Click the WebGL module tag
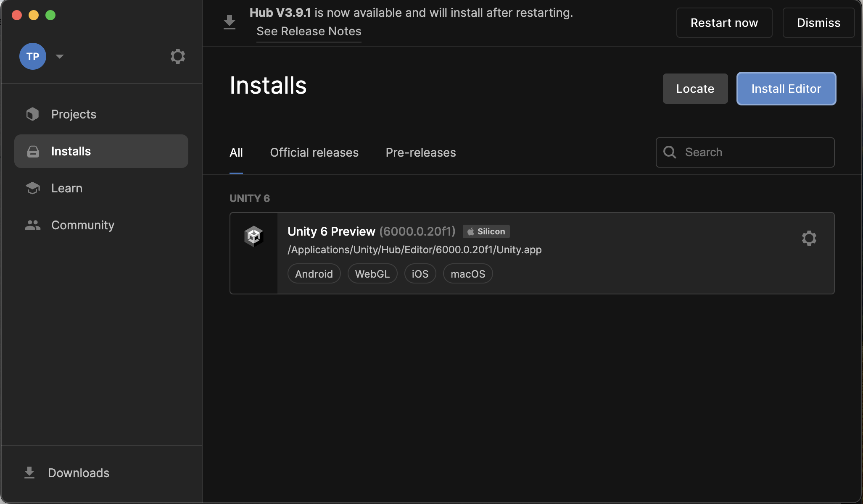The image size is (863, 504). click(x=372, y=274)
